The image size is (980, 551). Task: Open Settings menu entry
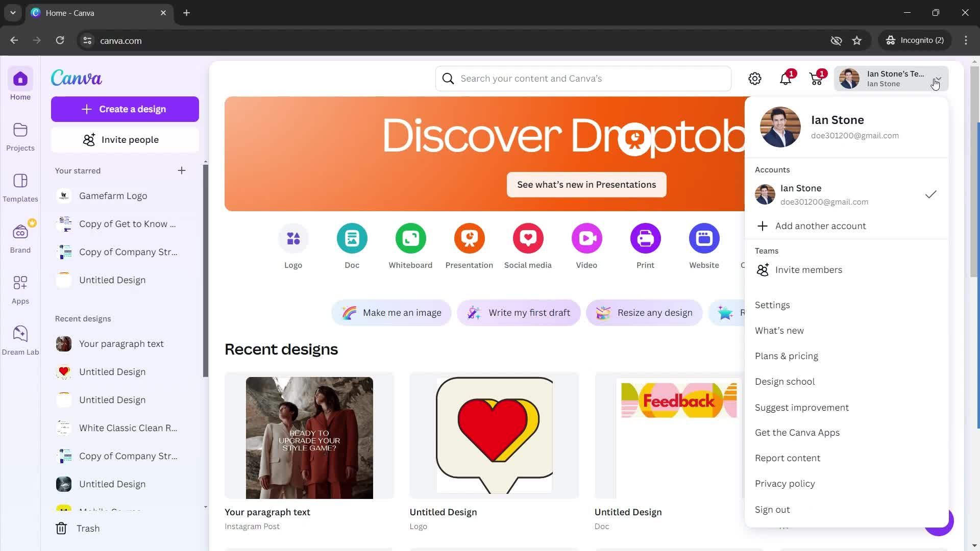(773, 305)
